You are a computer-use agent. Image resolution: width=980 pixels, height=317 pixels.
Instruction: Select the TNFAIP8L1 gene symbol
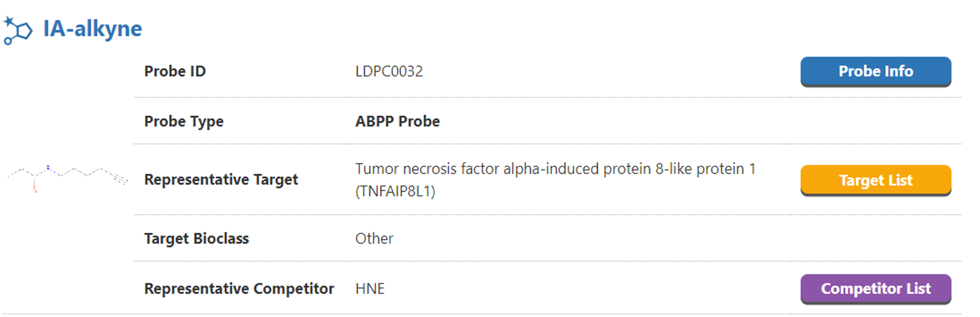[395, 191]
